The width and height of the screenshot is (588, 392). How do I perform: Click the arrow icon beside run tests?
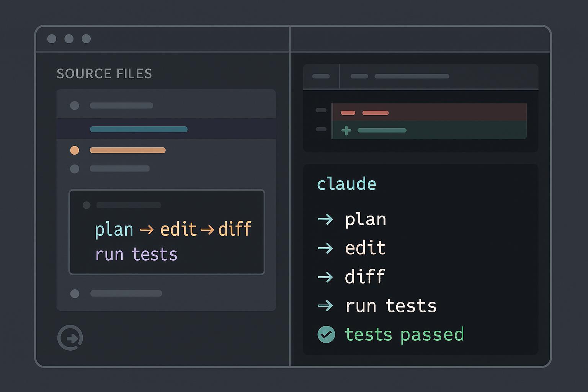[x=325, y=305]
